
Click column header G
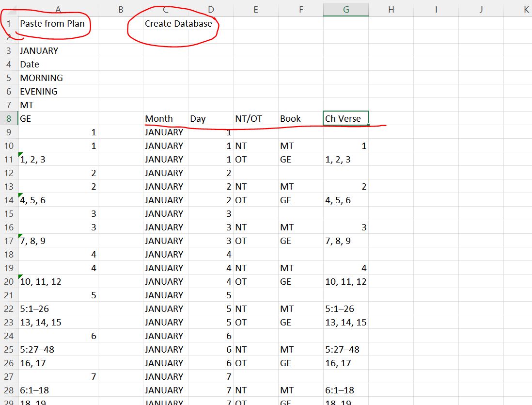346,10
